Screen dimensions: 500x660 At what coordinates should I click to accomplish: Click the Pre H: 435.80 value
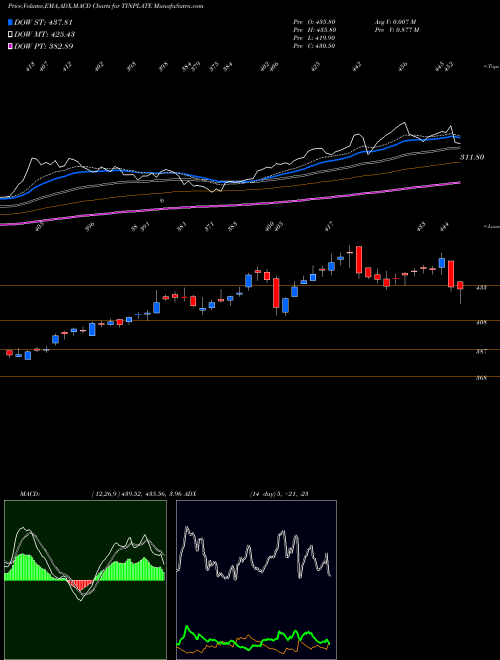tap(314, 30)
